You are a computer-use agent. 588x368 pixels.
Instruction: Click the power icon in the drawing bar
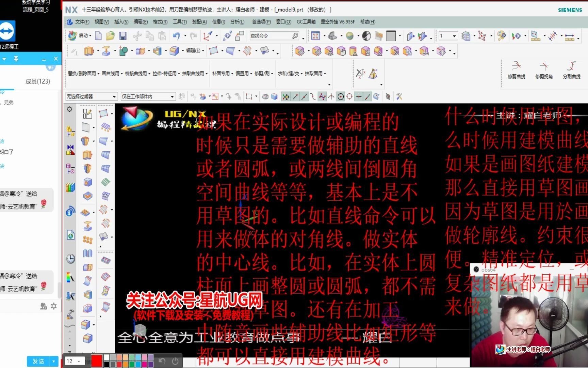click(175, 361)
